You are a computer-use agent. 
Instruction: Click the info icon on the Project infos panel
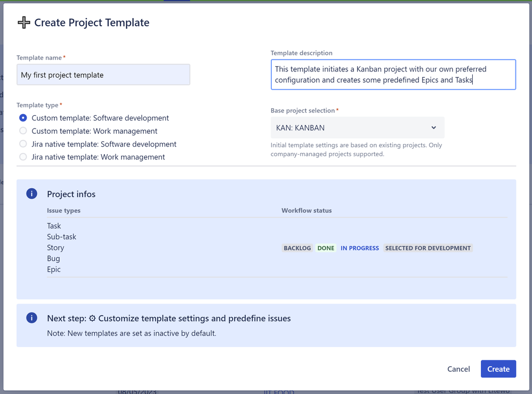coord(31,194)
